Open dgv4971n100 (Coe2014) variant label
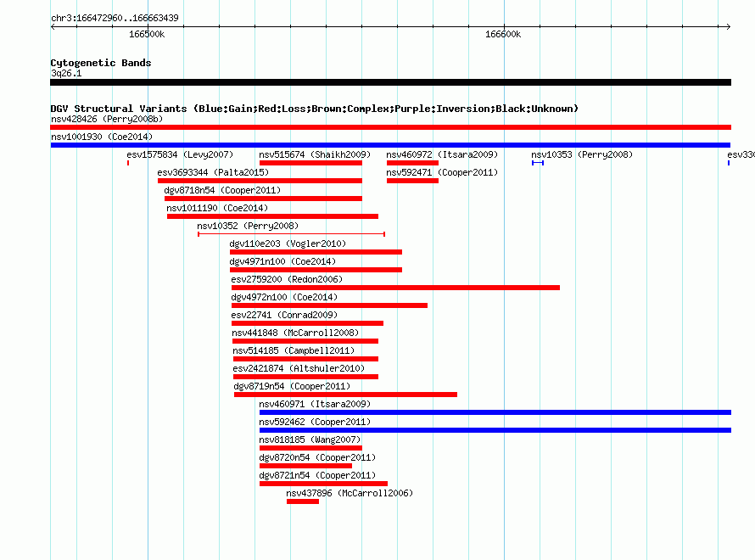 [282, 261]
